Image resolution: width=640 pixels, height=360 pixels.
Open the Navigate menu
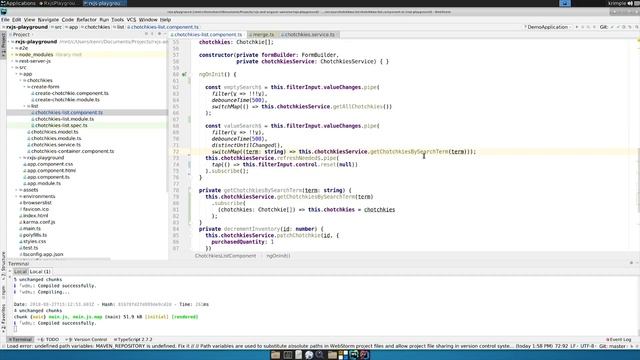point(48,20)
